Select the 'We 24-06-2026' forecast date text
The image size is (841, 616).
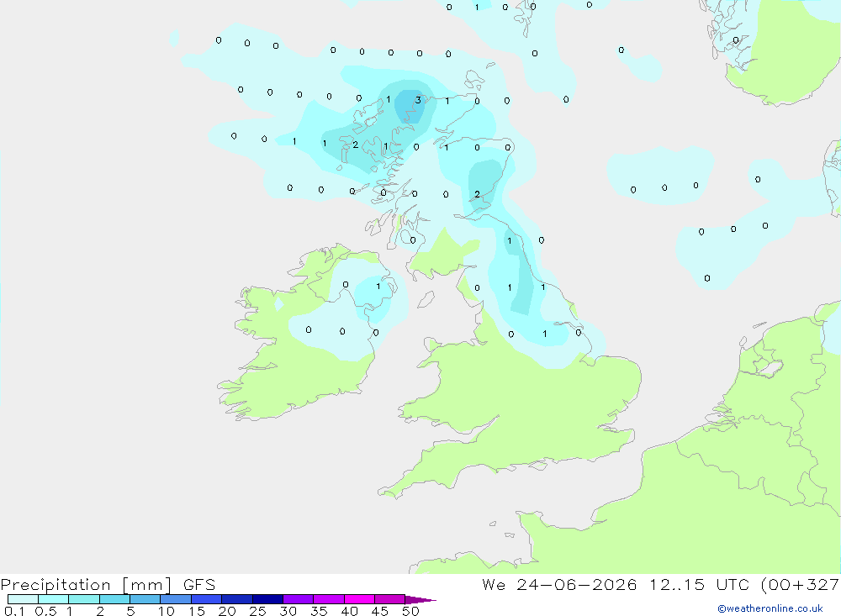pyautogui.click(x=559, y=585)
